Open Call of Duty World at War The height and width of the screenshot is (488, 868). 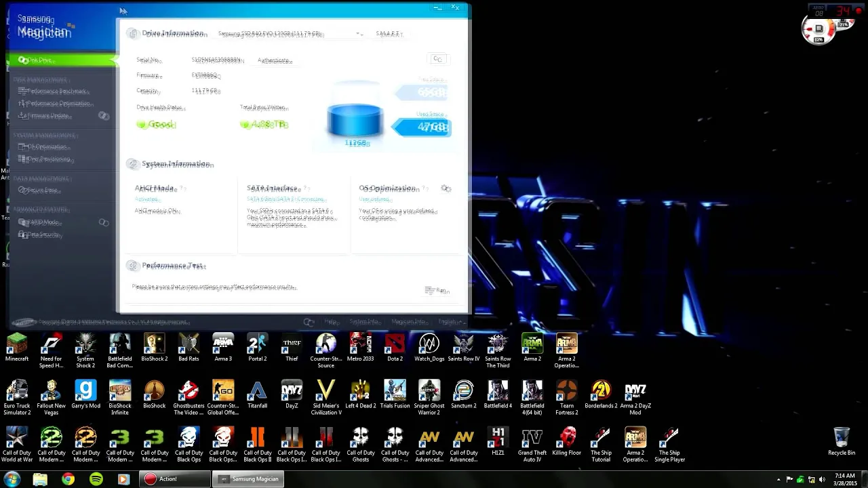(x=17, y=445)
